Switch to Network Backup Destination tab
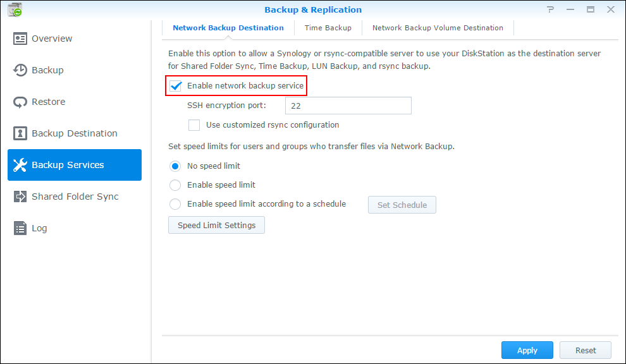The image size is (626, 364). tap(228, 28)
